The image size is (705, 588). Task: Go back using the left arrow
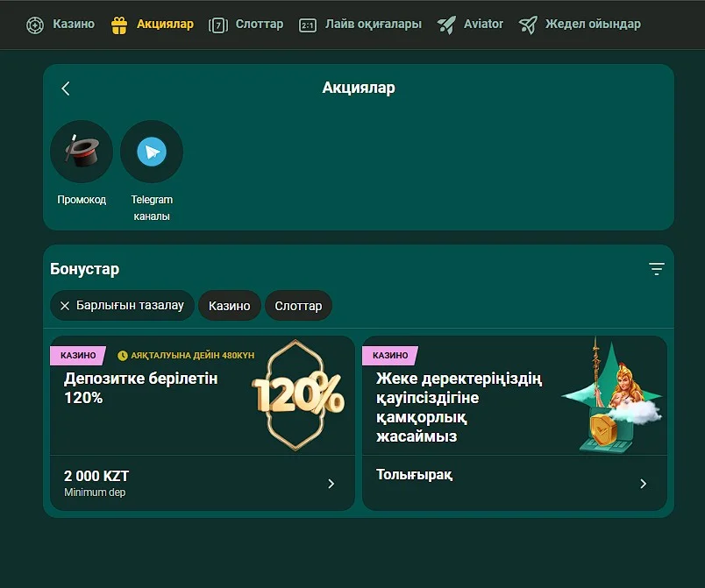click(x=66, y=89)
